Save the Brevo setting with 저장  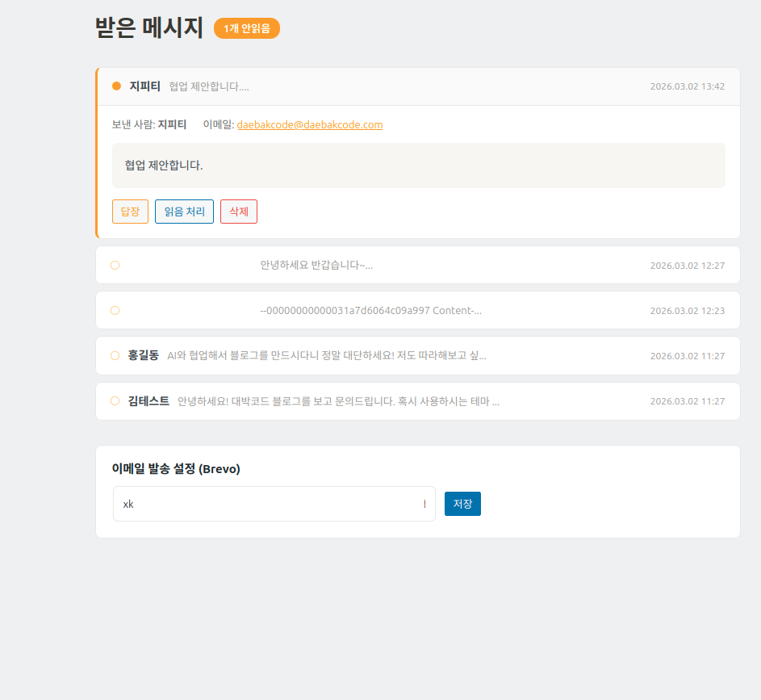tap(462, 504)
